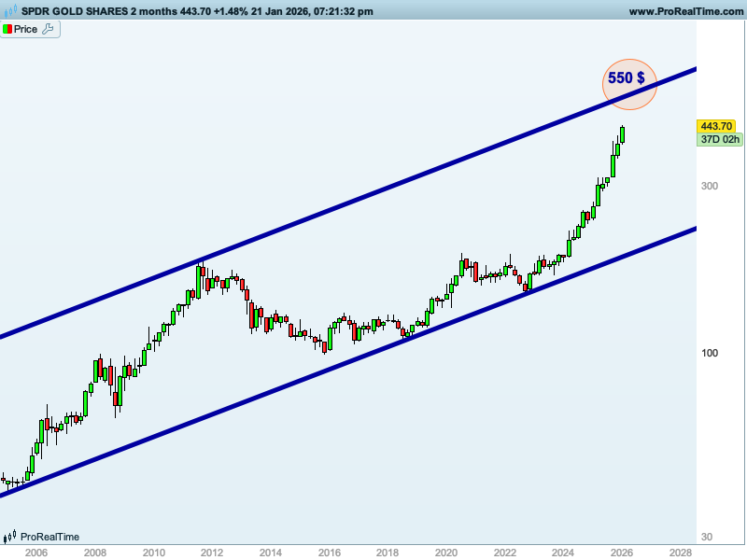Click the 2012 label on time axis
The height and width of the screenshot is (560, 747).
coord(212,553)
